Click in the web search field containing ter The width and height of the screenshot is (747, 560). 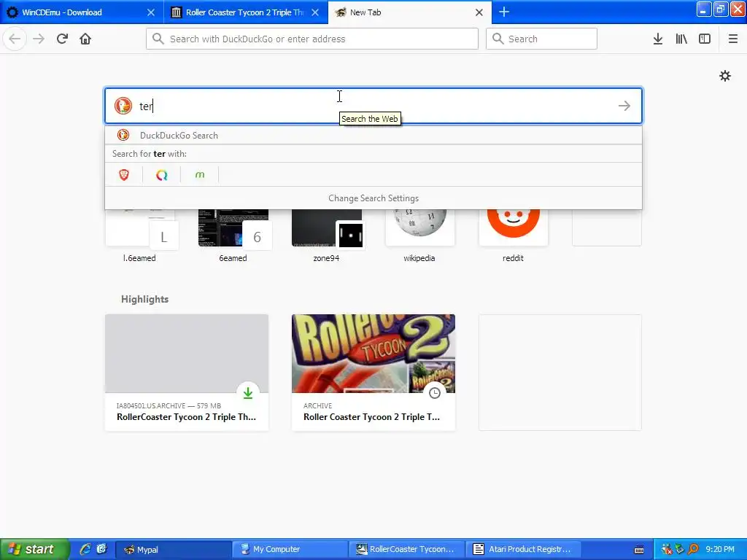click(373, 106)
